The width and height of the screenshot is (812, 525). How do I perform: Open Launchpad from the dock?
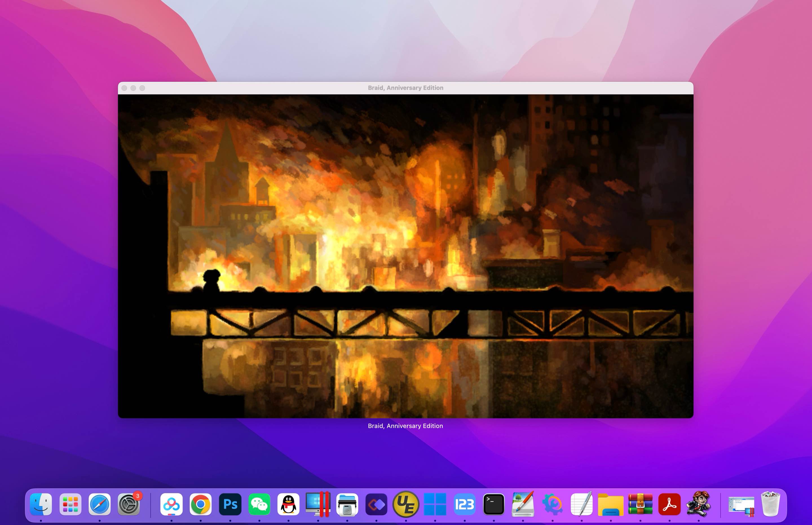point(70,504)
